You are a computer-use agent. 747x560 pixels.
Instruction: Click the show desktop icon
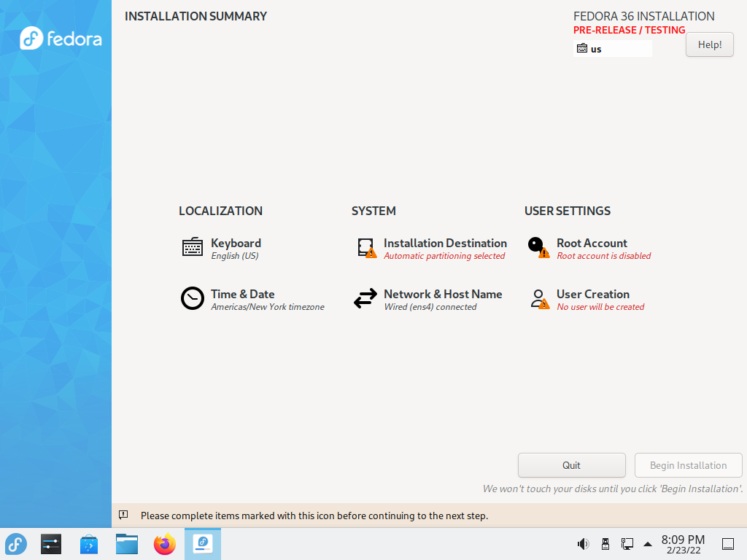pyautogui.click(x=728, y=544)
